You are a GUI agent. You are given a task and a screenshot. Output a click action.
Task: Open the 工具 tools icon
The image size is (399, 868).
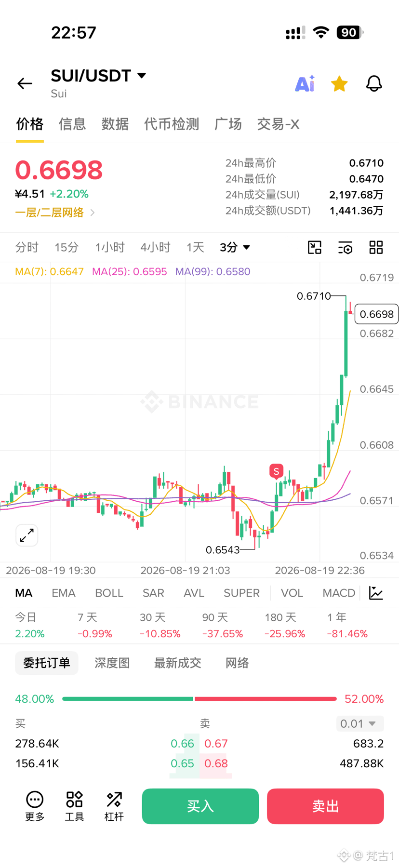click(x=74, y=806)
